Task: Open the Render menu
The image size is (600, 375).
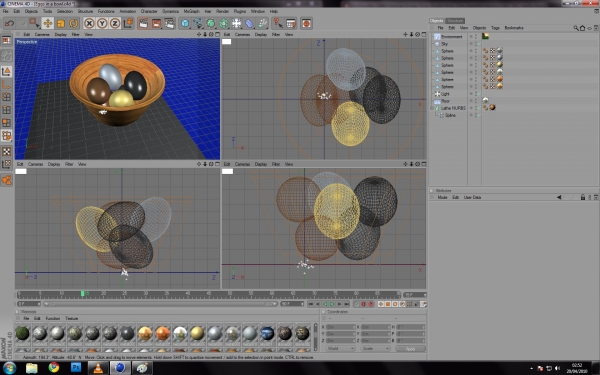Action: click(x=222, y=11)
